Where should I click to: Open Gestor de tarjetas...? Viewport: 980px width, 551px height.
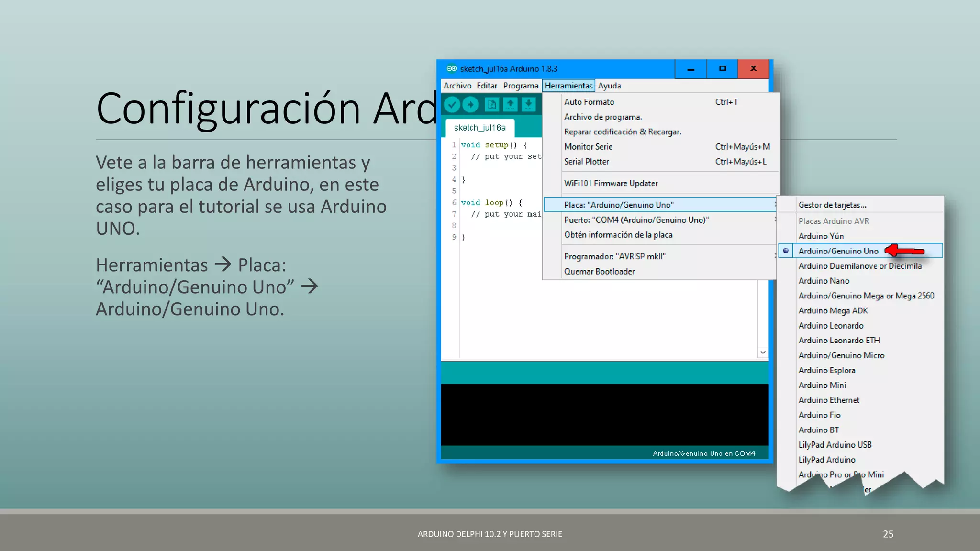(x=860, y=205)
